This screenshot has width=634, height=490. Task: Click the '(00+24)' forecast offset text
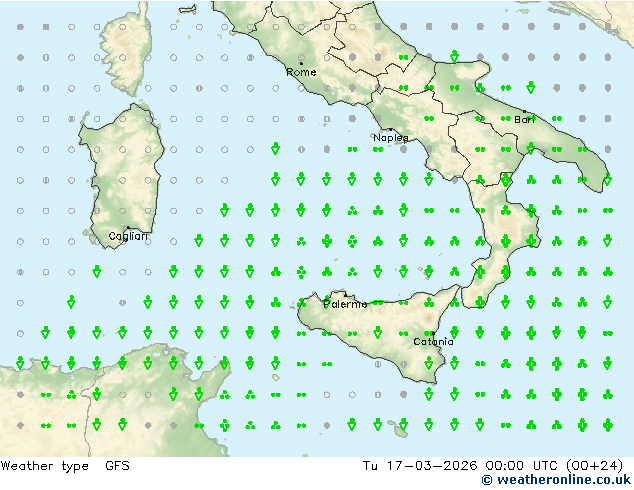(594, 466)
